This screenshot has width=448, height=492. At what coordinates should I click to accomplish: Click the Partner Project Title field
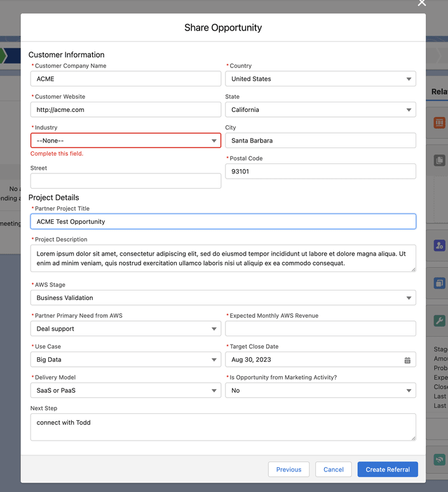tap(223, 221)
